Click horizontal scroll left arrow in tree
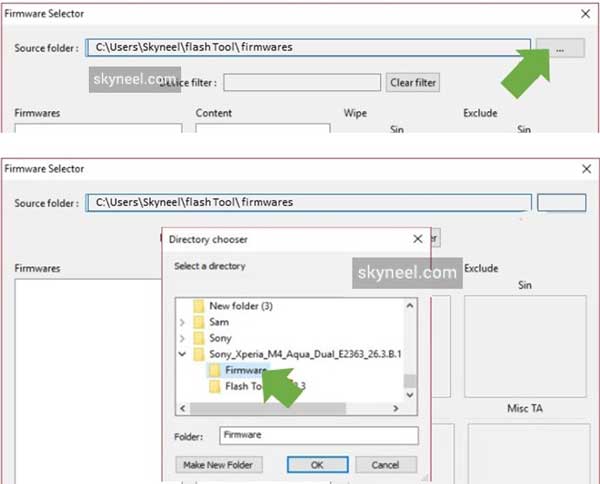This screenshot has height=484, width=600. point(183,408)
